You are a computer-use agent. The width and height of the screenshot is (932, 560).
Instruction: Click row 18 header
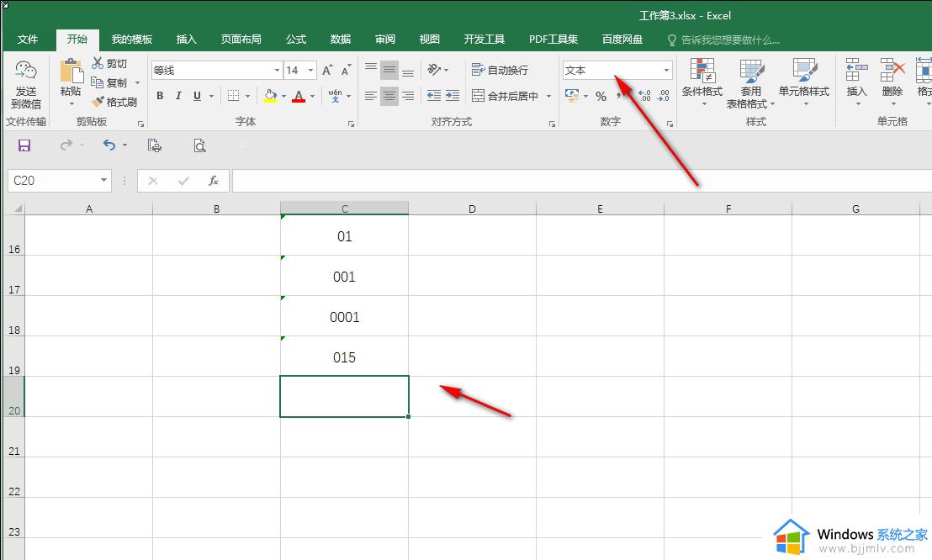point(13,316)
